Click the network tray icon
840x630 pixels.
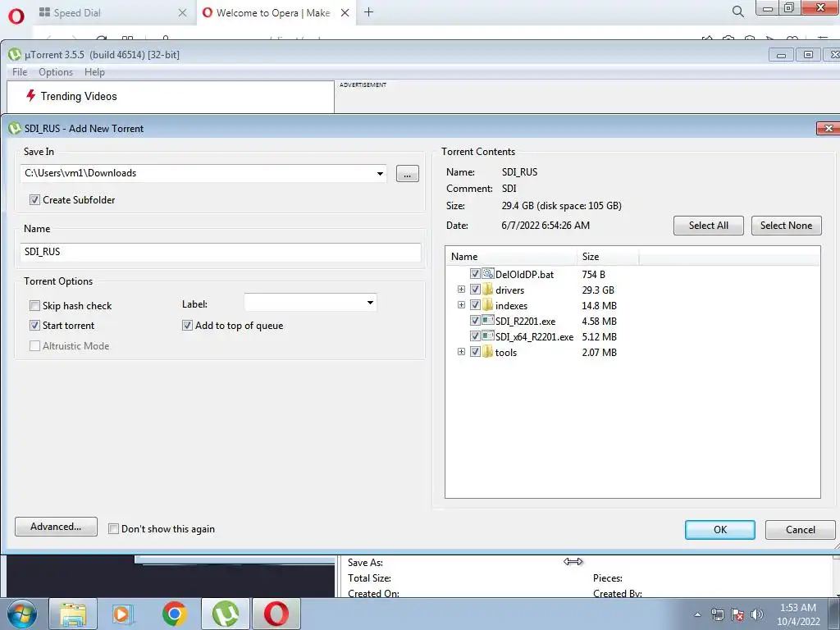(717, 614)
